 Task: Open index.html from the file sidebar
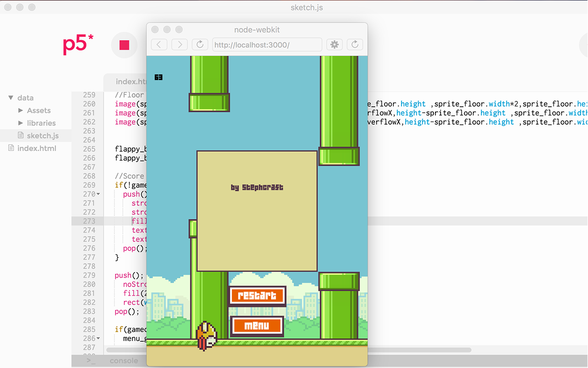[36, 148]
